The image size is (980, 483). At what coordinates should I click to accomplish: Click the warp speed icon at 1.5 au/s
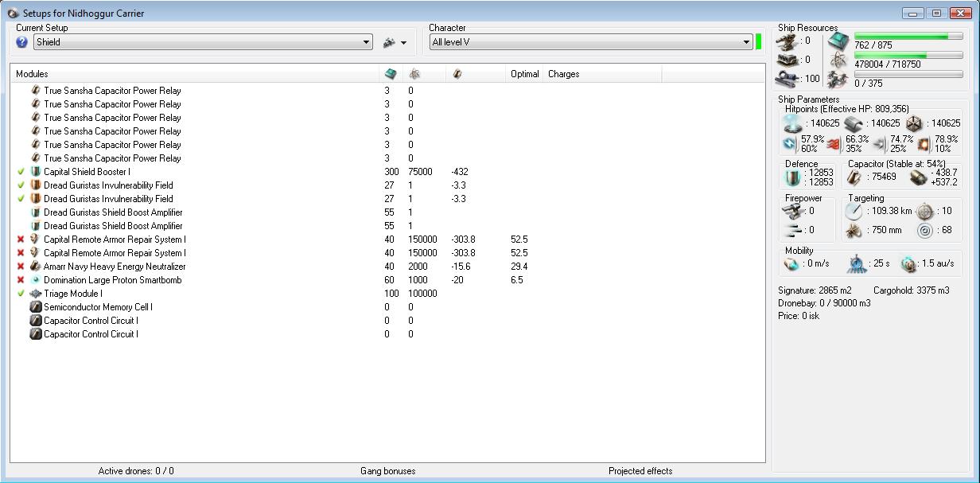(910, 263)
